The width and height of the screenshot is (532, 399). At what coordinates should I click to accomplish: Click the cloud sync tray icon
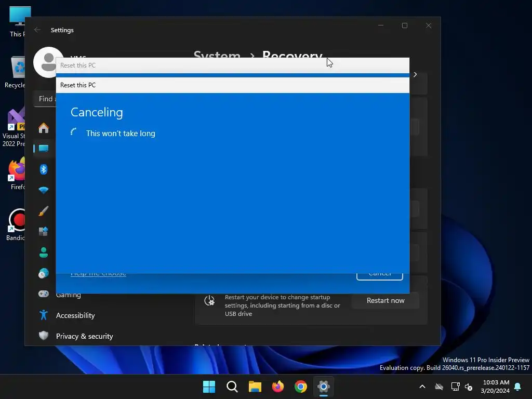coord(439,387)
